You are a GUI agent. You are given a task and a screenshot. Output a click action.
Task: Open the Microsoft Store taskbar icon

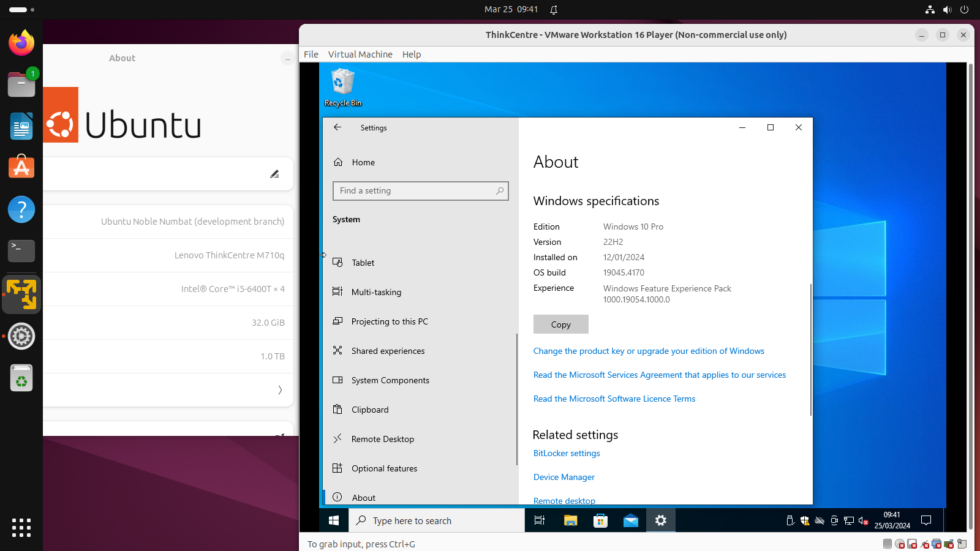point(600,520)
